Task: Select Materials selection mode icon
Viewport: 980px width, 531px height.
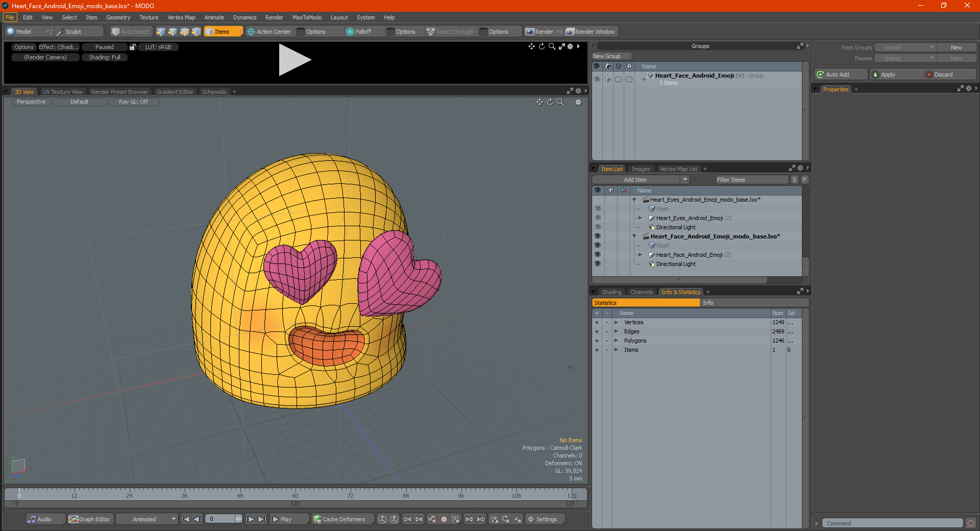Action: (x=196, y=32)
